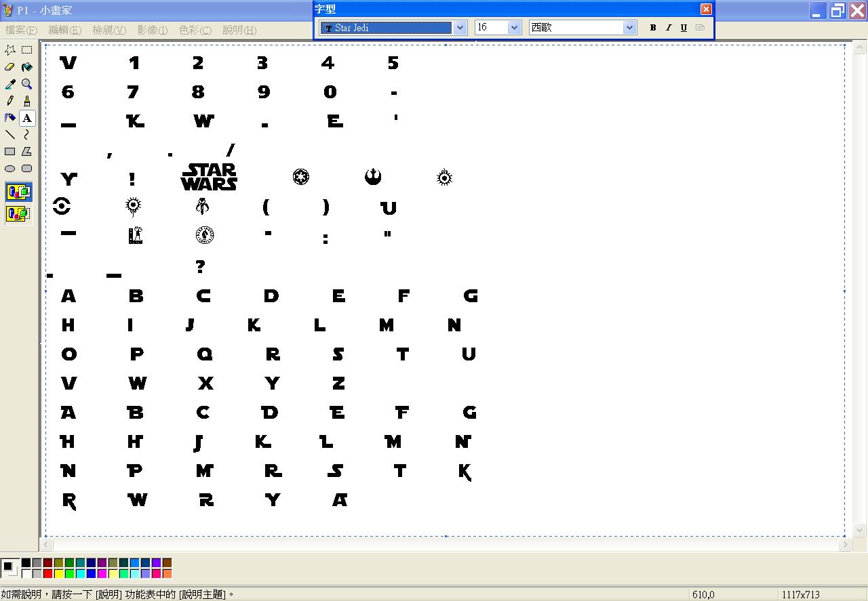Screen dimensions: 868x601
Task: Pick the Eraser tool
Action: pyautogui.click(x=10, y=67)
